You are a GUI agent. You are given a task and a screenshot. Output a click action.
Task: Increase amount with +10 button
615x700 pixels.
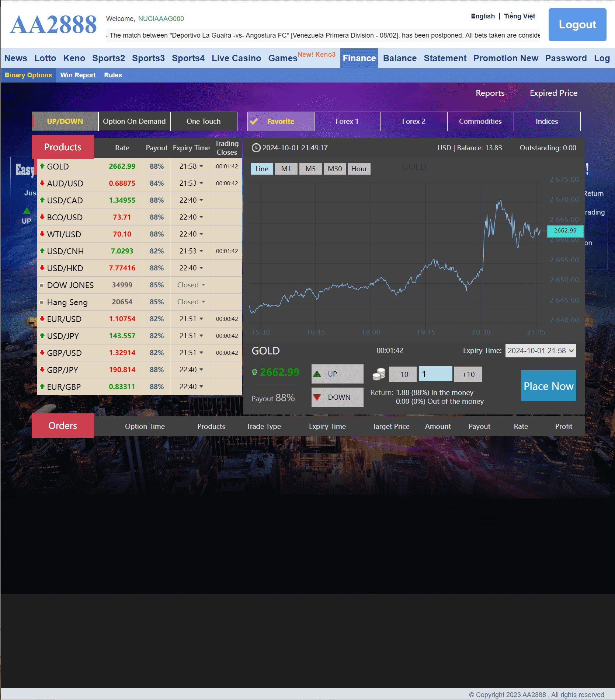pyautogui.click(x=468, y=374)
